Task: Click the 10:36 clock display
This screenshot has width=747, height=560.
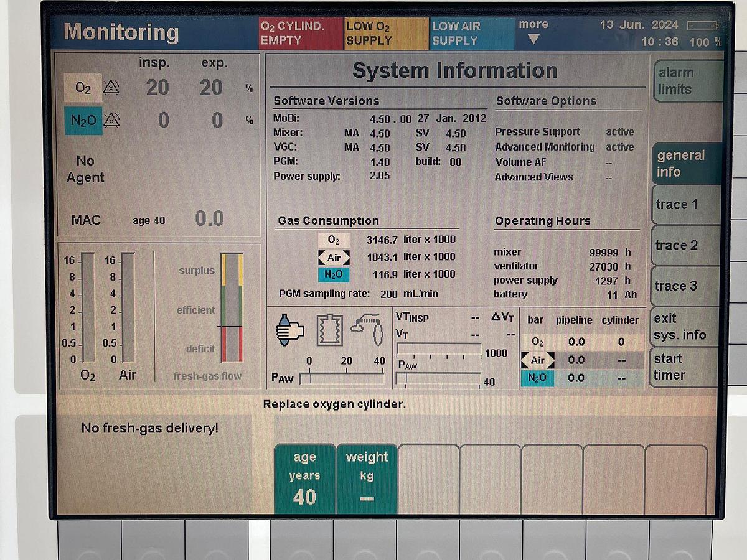Action: tap(660, 42)
